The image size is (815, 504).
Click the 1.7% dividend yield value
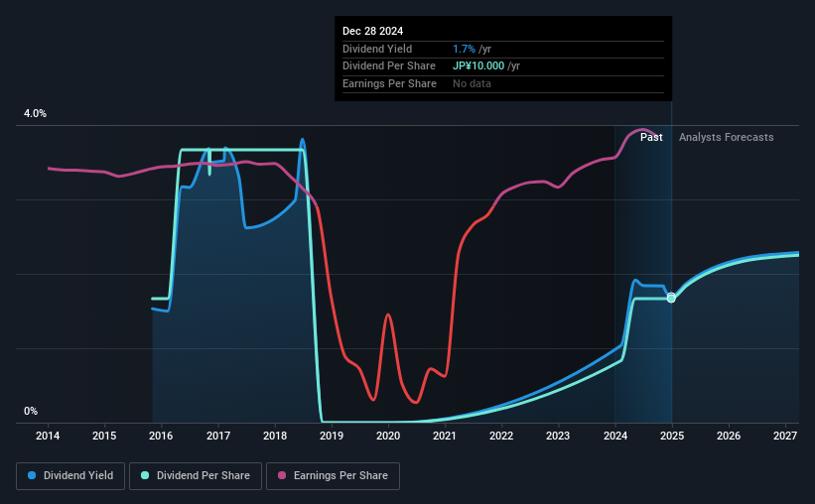(464, 49)
